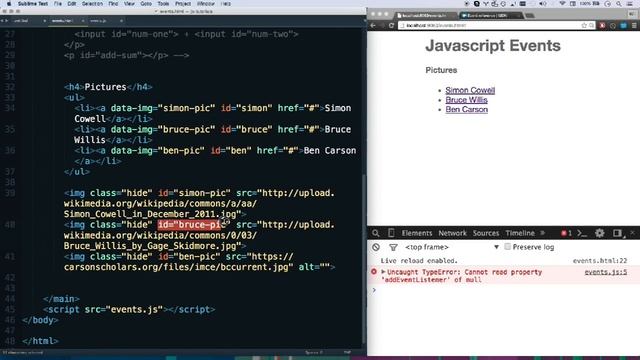The height and width of the screenshot is (360, 640).
Task: Close the events.html editor tab
Action: point(83,20)
